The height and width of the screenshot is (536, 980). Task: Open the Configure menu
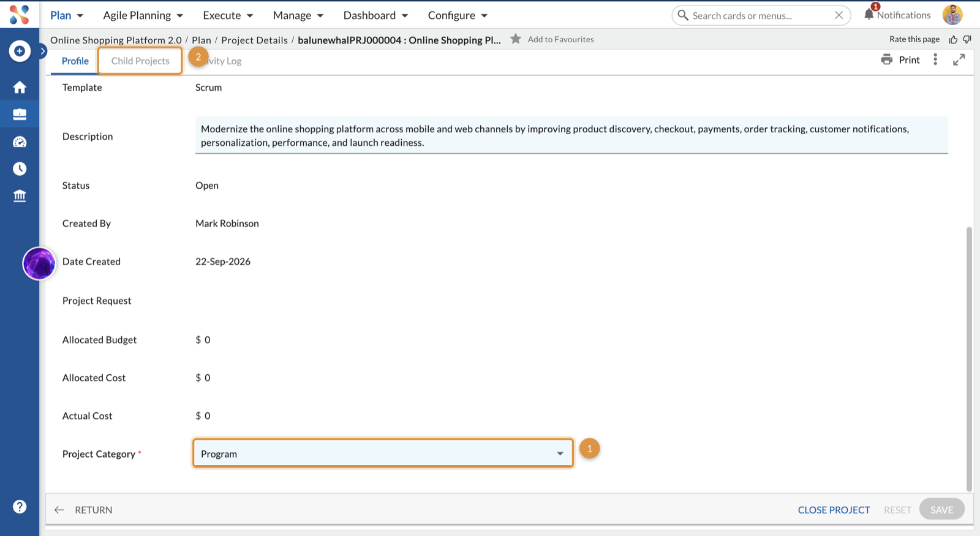pos(458,15)
